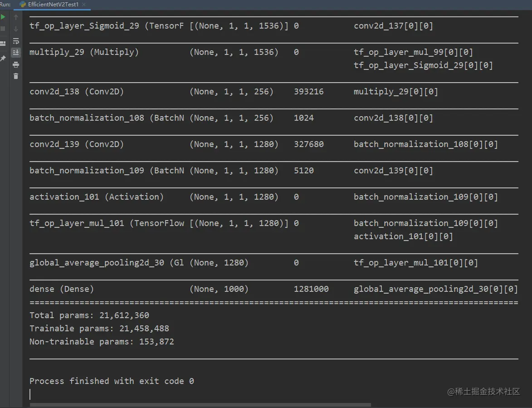The width and height of the screenshot is (532, 408).
Task: Click 'tf_op_layer_Sigmoid_29 (TensorF' layer name
Action: (107, 26)
